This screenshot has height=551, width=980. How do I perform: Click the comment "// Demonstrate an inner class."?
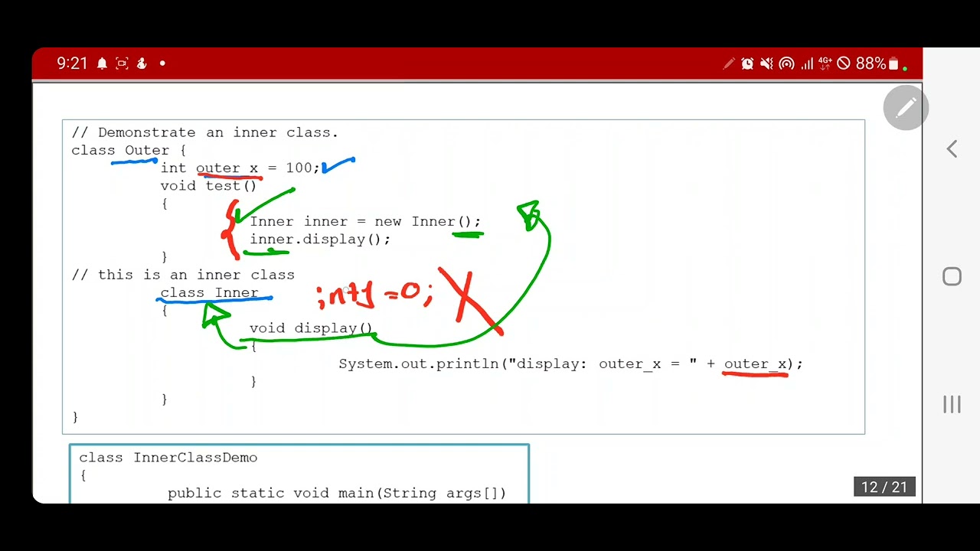tap(204, 132)
